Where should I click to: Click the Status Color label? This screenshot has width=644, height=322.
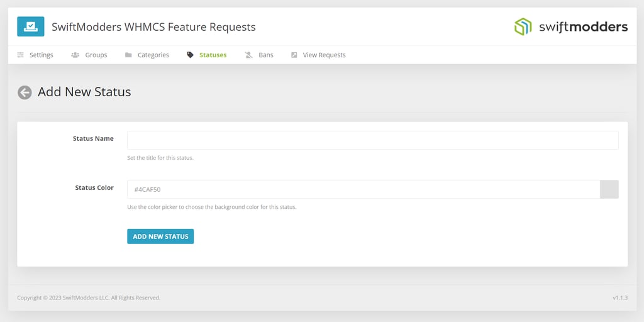(94, 187)
